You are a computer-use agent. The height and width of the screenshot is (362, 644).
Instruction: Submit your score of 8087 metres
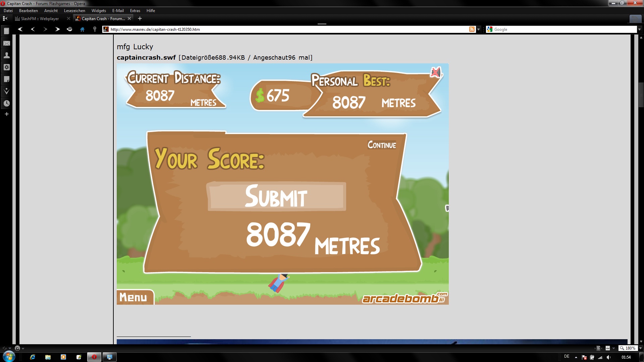click(x=276, y=196)
